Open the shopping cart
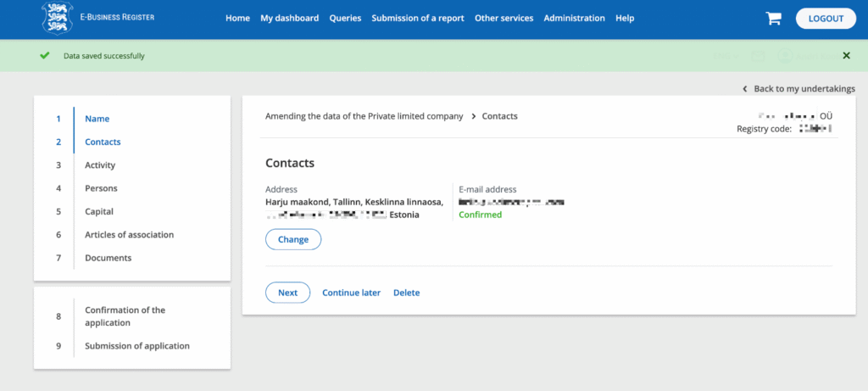 (772, 19)
